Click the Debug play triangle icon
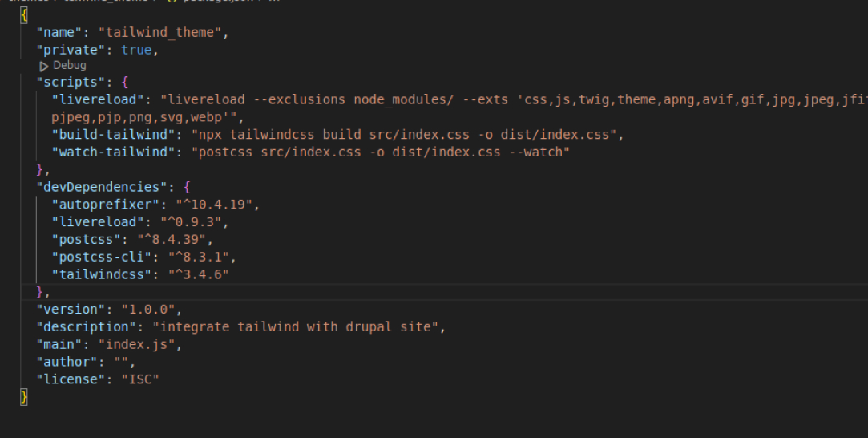 [x=44, y=66]
